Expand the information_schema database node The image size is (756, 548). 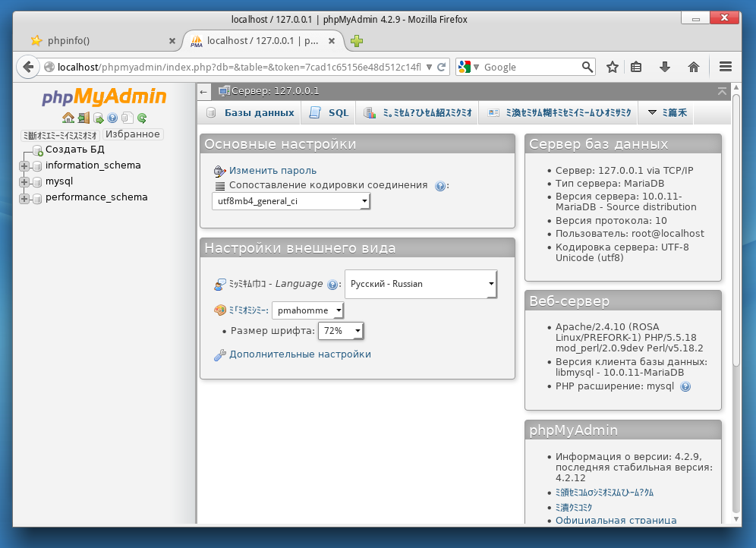coord(24,166)
